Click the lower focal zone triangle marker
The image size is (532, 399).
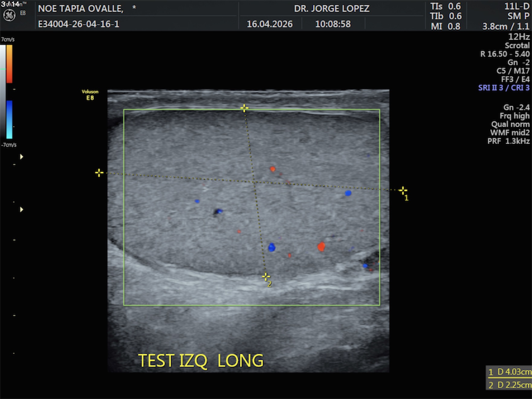(21, 209)
